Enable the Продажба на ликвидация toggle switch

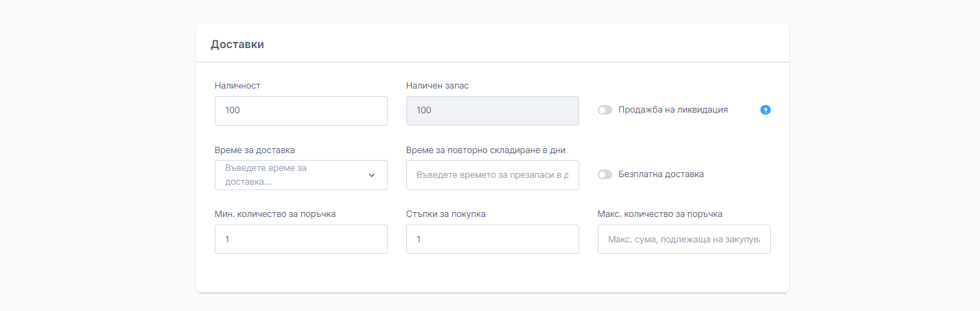(x=605, y=110)
